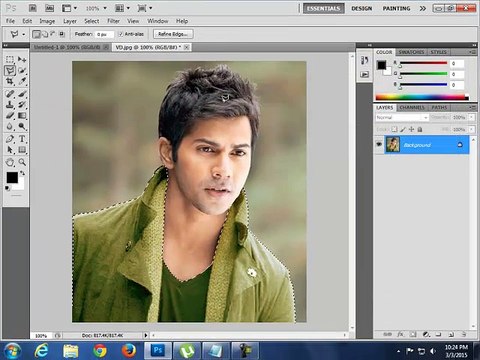Choose Add to selection mode

coord(45,34)
